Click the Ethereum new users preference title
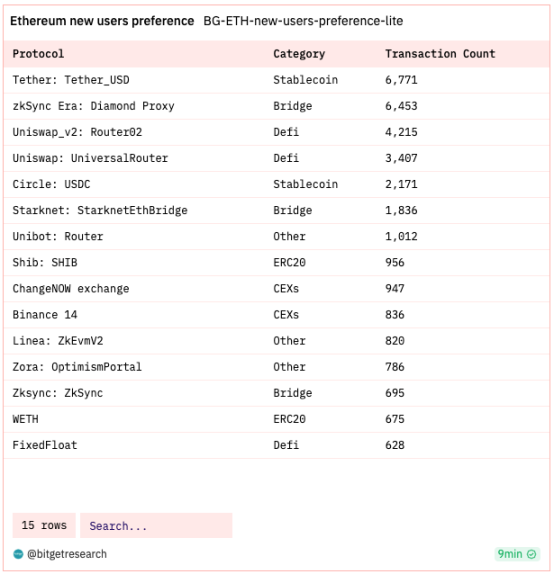 [102, 21]
